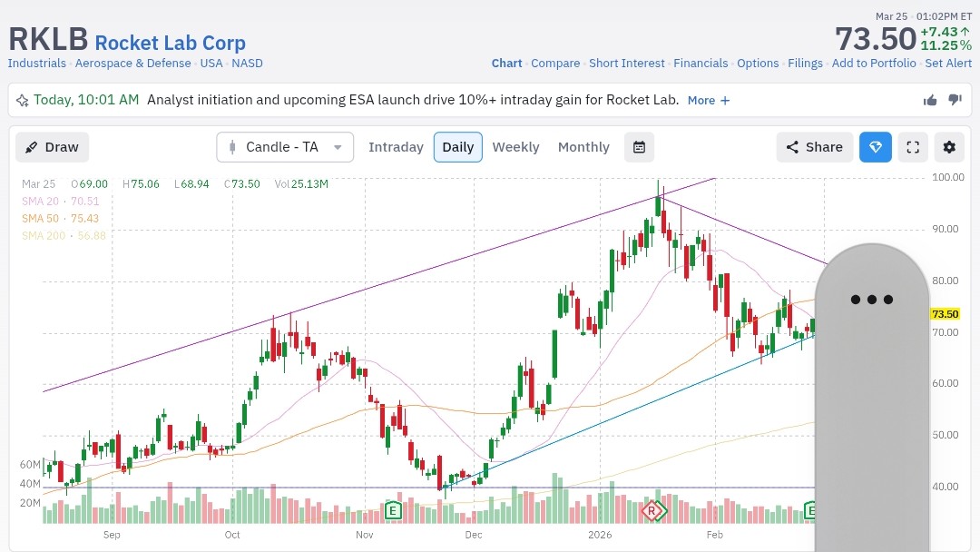Viewport: 980px width, 552px height.
Task: Click Set Alert
Action: point(948,64)
